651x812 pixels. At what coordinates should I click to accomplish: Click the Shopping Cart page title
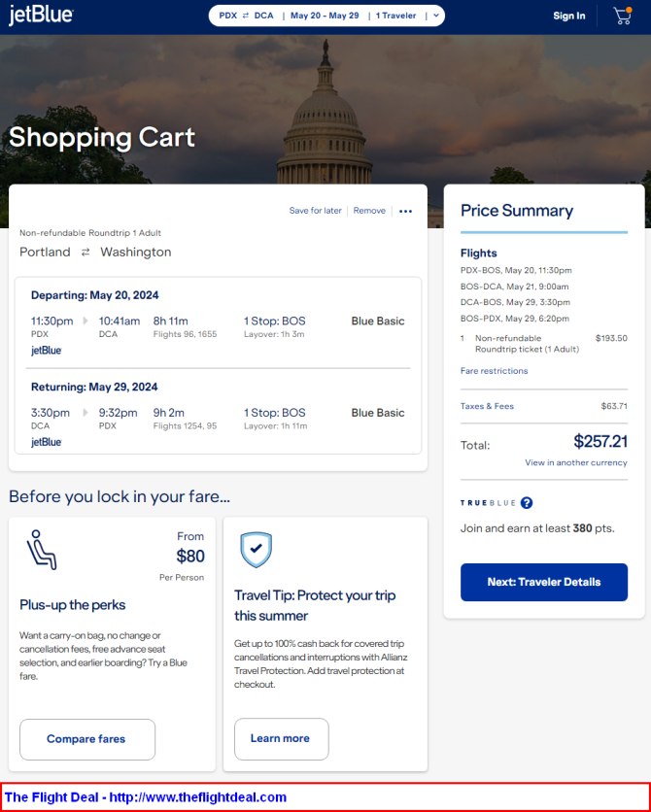(x=102, y=137)
